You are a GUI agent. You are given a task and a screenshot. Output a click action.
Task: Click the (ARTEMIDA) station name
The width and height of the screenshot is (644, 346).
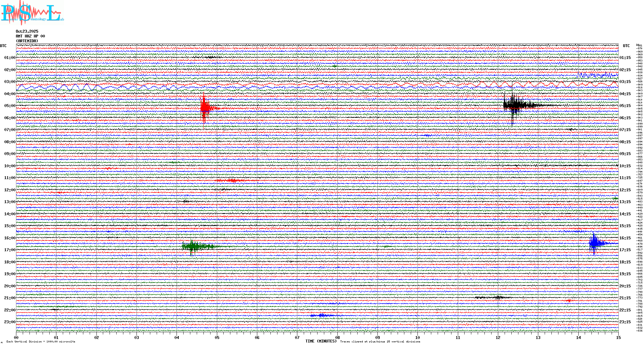point(27,41)
